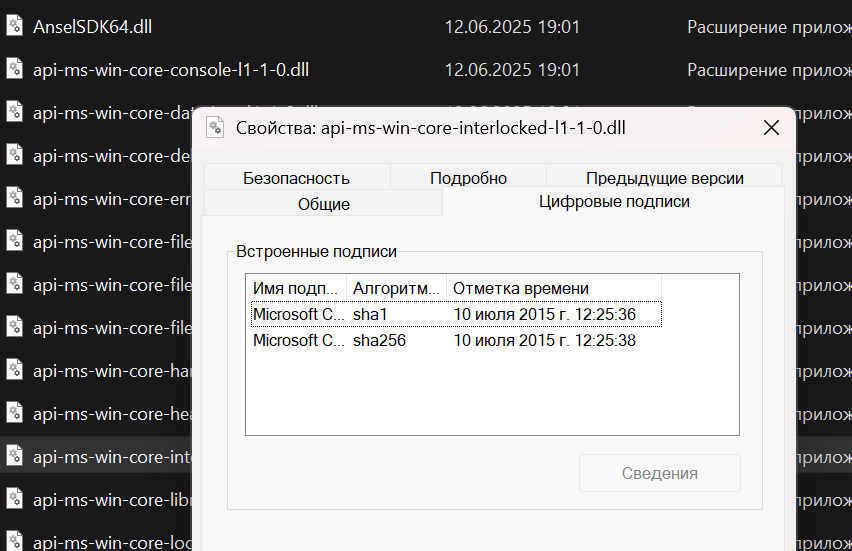The width and height of the screenshot is (852, 551).
Task: Sort by the Отметка времени column header
Action: point(552,288)
